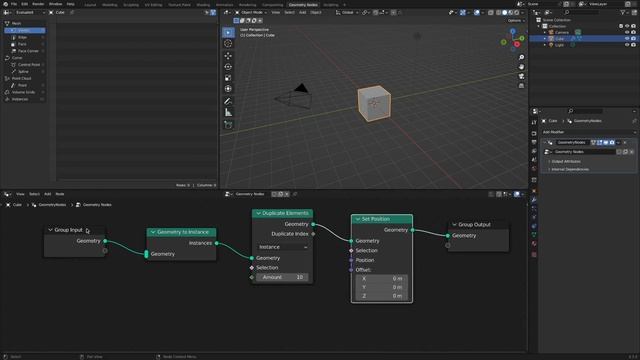The height and width of the screenshot is (360, 640).
Task: Click the Blender logo menu
Action: [6, 4]
